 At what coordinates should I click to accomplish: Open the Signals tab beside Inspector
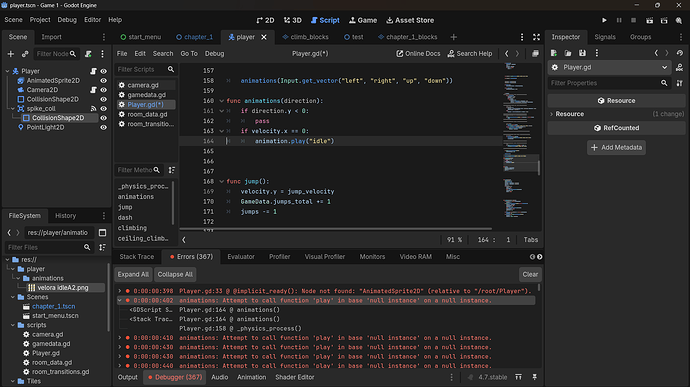(x=605, y=37)
